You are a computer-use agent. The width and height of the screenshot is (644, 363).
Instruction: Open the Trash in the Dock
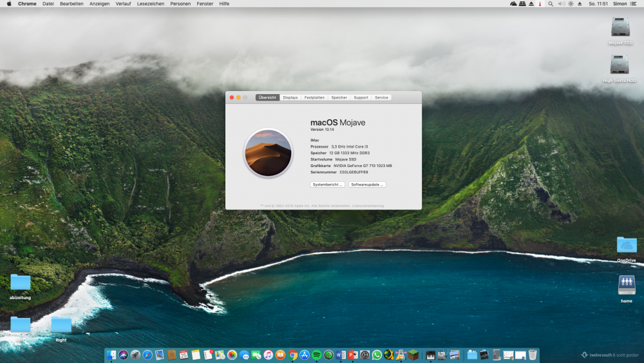(x=533, y=355)
